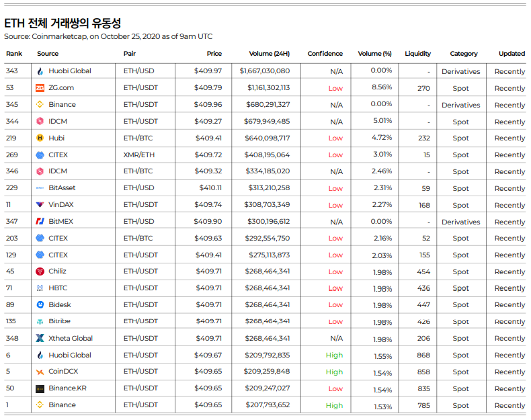Open the Bidesk source name
The width and height of the screenshot is (531, 420).
[60, 304]
